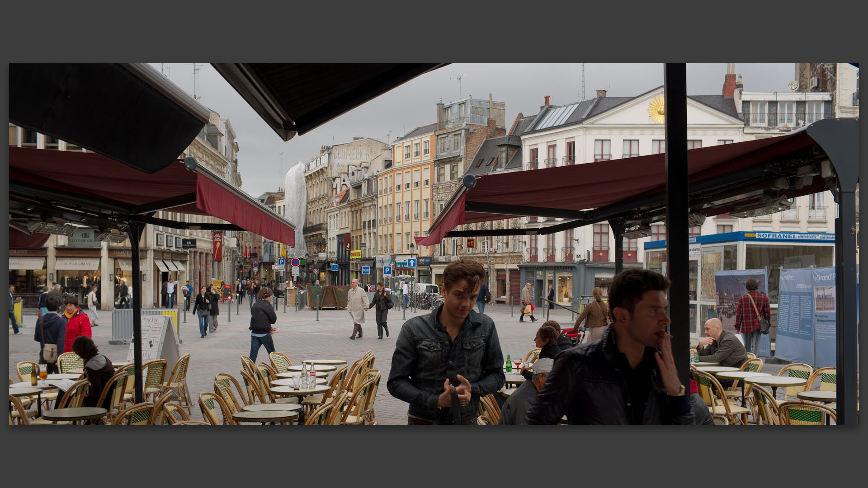Image resolution: width=868 pixels, height=488 pixels.
Task: Click the blue upward arrow road sign
Action: coord(411,263)
